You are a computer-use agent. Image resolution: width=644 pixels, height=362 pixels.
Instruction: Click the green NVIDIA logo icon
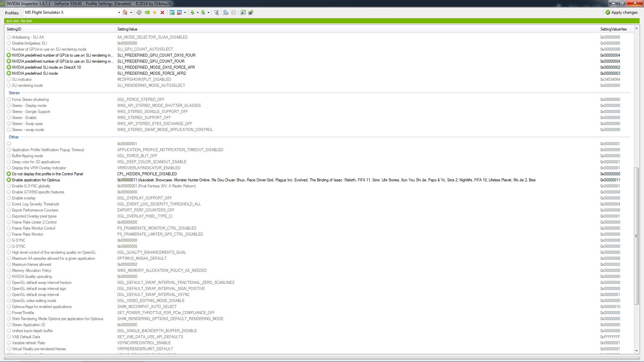pos(147,12)
